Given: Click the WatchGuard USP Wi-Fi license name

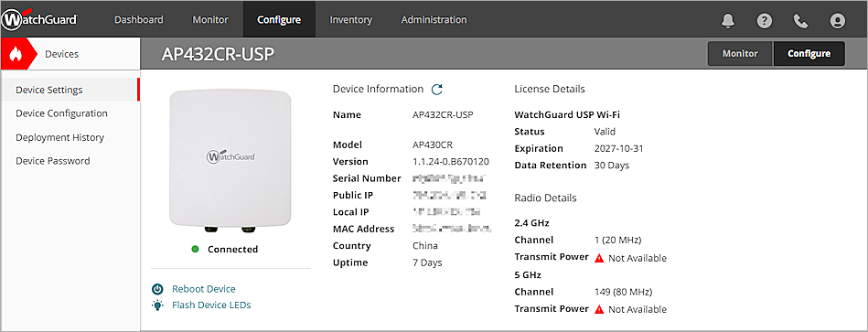Looking at the screenshot, I should pyautogui.click(x=567, y=115).
